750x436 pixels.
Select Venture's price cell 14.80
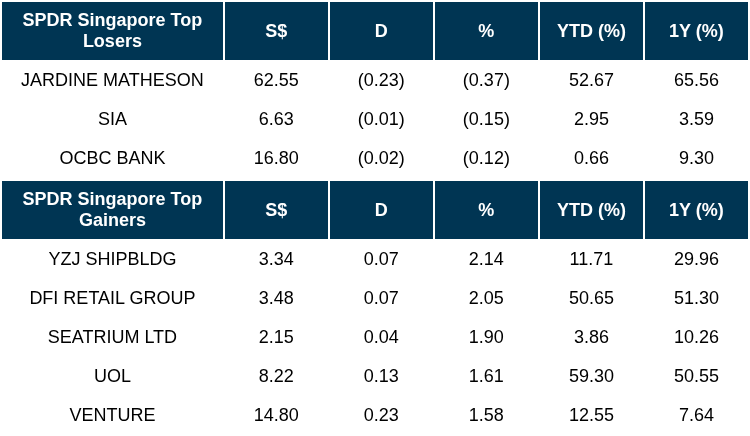tap(276, 415)
